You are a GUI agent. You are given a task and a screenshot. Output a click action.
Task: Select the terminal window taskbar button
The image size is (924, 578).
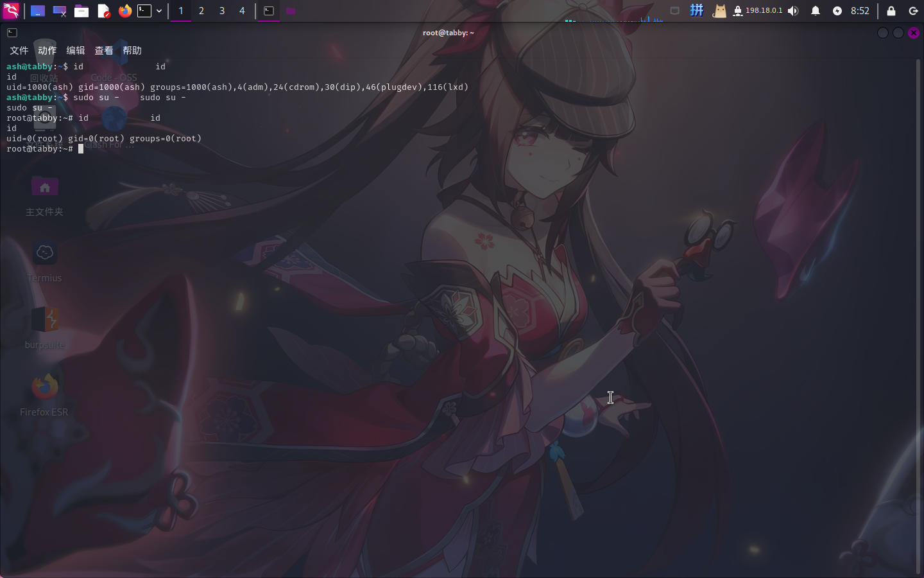pyautogui.click(x=269, y=11)
